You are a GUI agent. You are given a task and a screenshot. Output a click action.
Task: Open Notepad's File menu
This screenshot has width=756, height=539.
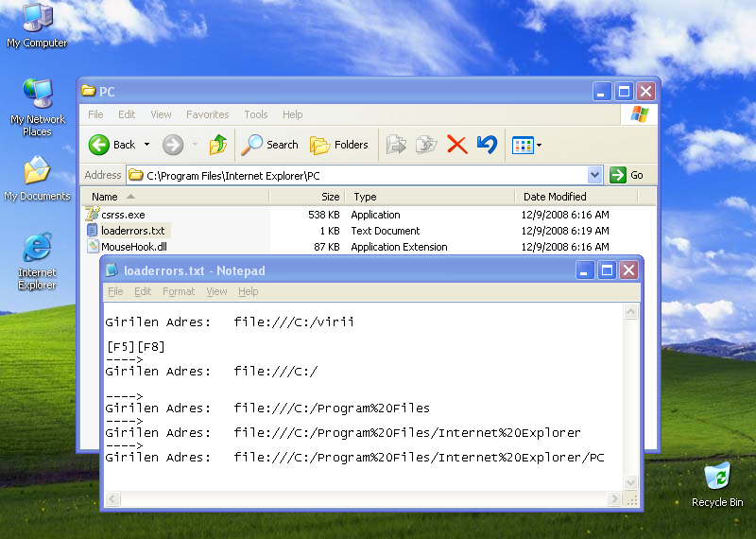[115, 291]
